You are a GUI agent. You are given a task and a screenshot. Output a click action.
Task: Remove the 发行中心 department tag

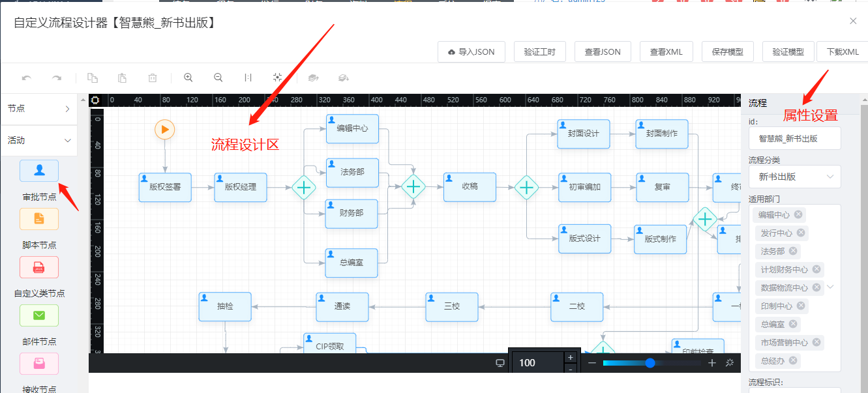[801, 233]
